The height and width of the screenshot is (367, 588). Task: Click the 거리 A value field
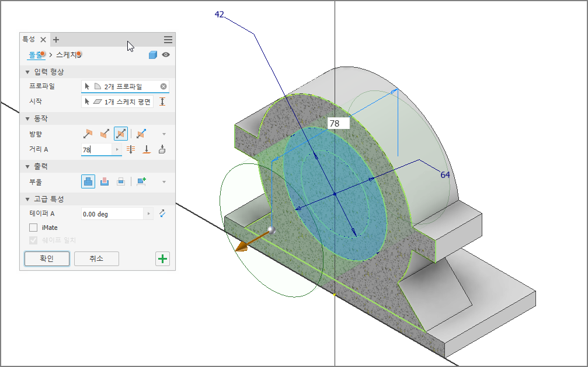click(x=96, y=149)
